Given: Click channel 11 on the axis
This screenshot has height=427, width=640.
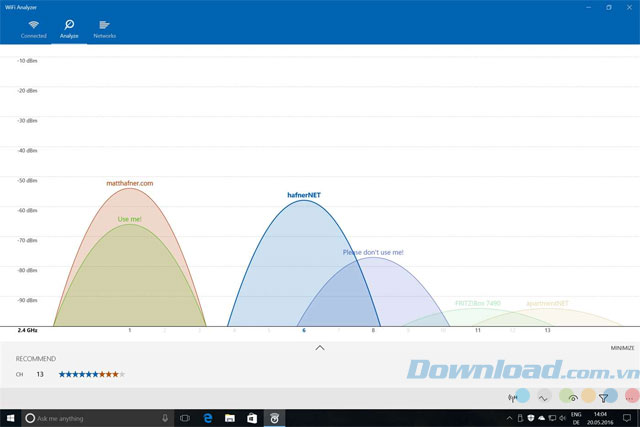Looking at the screenshot, I should tap(478, 330).
